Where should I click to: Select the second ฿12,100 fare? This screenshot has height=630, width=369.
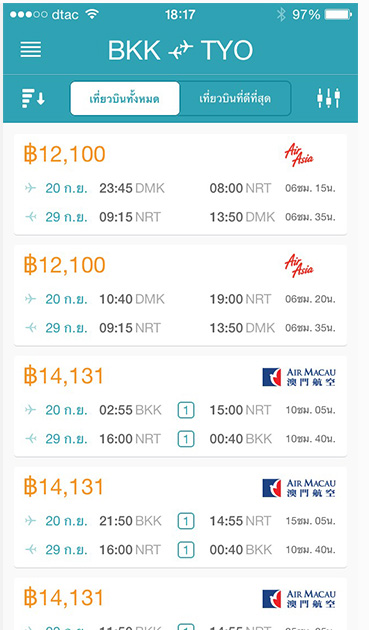(180, 295)
